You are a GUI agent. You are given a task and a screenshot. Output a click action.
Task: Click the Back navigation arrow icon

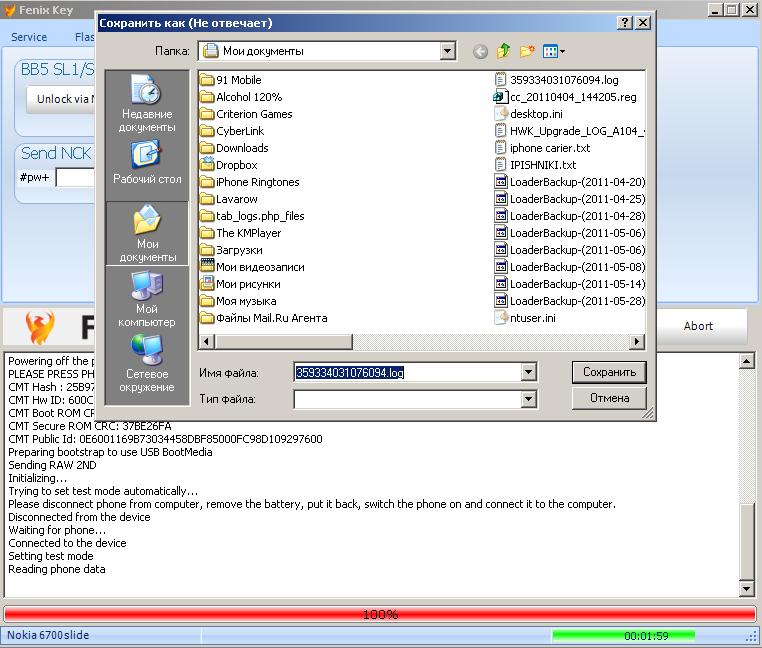pyautogui.click(x=481, y=51)
